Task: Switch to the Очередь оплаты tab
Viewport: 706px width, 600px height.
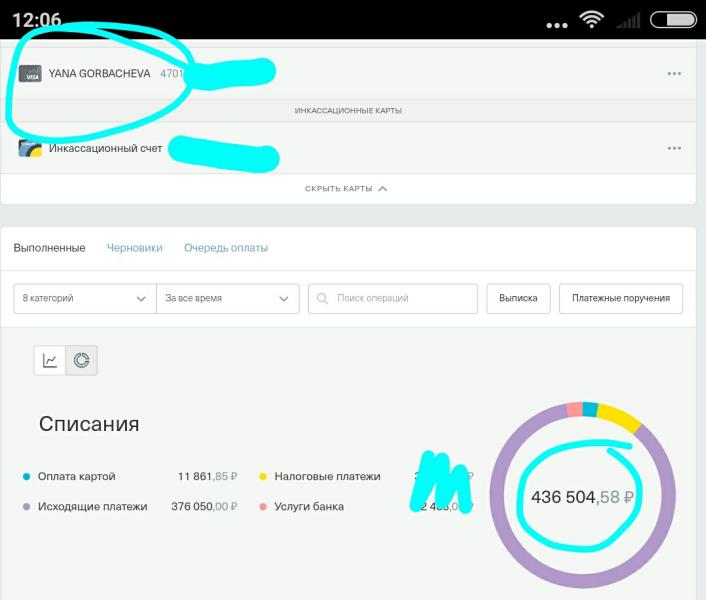Action: point(226,248)
